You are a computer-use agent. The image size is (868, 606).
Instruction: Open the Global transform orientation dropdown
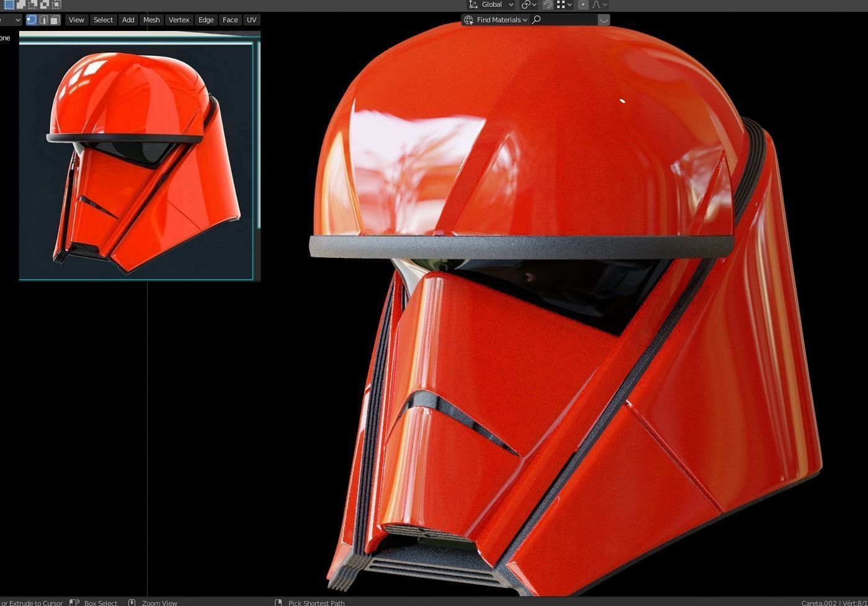(x=491, y=4)
